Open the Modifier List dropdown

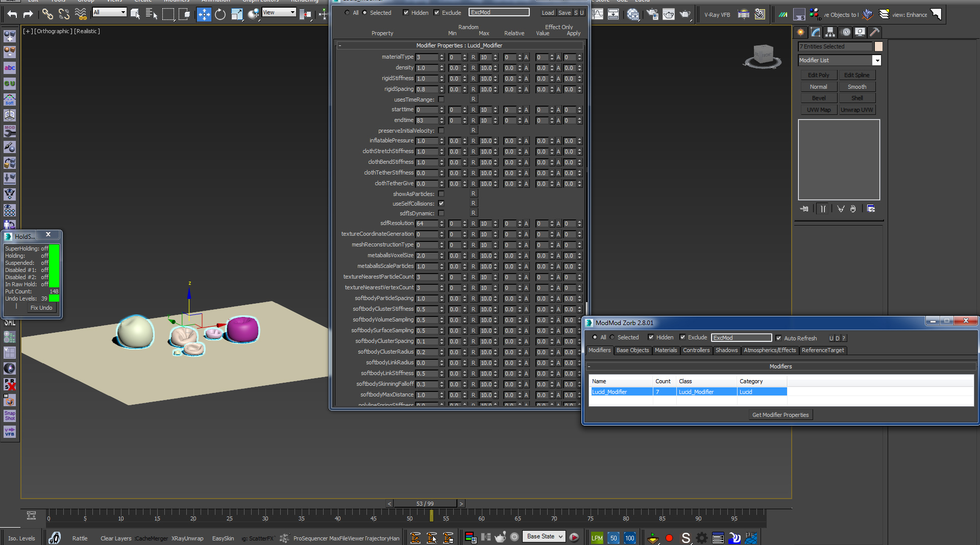(x=876, y=60)
